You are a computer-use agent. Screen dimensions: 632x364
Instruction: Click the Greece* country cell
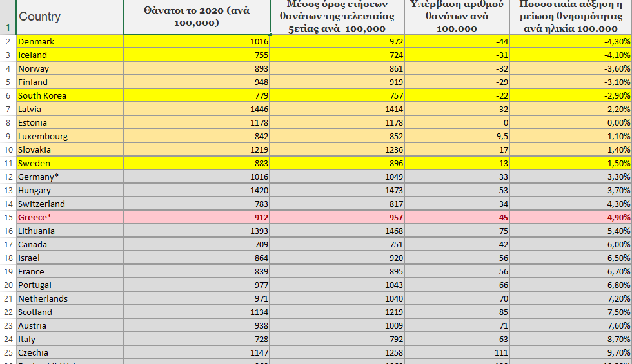(x=69, y=217)
